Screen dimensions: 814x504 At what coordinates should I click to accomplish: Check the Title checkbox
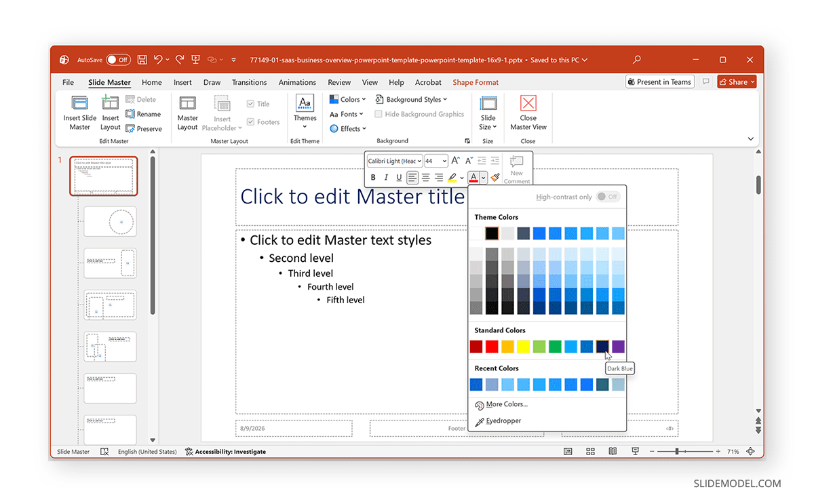pos(250,104)
